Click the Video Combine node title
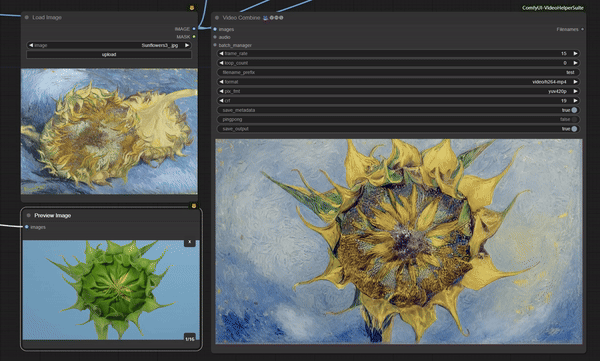The width and height of the screenshot is (600, 361). 241,18
